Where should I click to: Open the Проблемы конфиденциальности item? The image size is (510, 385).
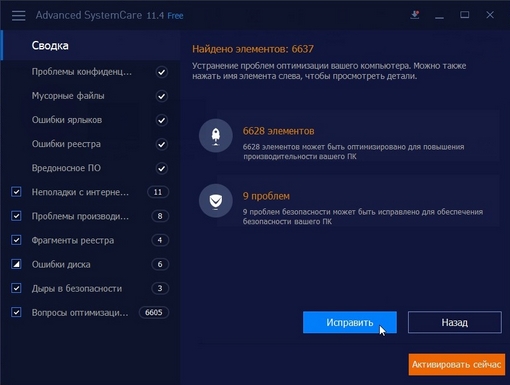click(x=82, y=72)
